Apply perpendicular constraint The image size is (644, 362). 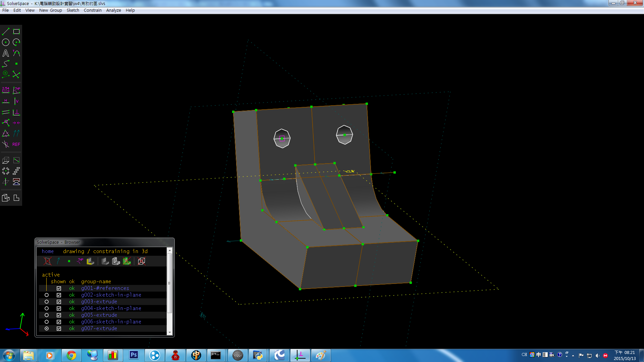(16, 112)
